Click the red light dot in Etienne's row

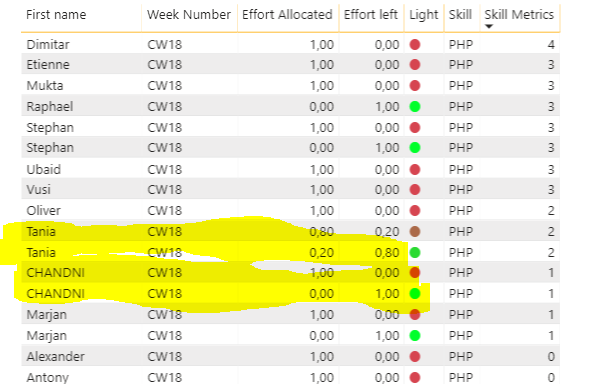(x=415, y=64)
